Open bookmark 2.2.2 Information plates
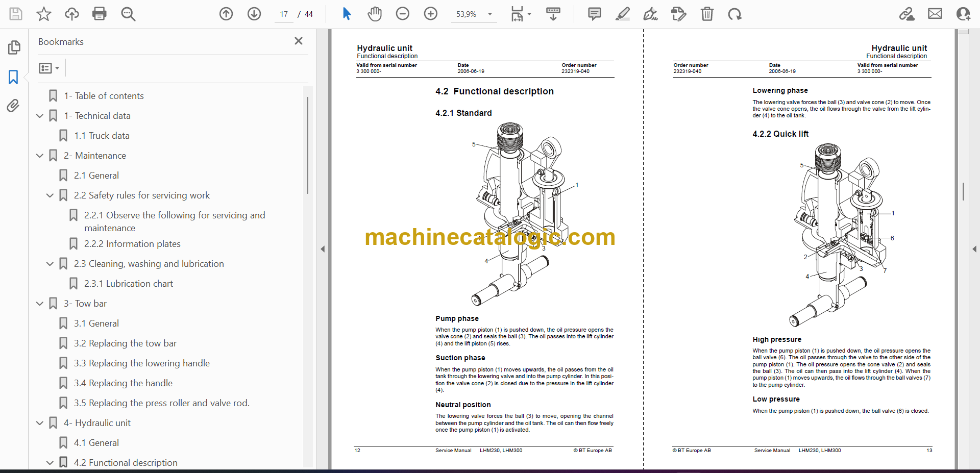The width and height of the screenshot is (980, 473). [x=132, y=244]
